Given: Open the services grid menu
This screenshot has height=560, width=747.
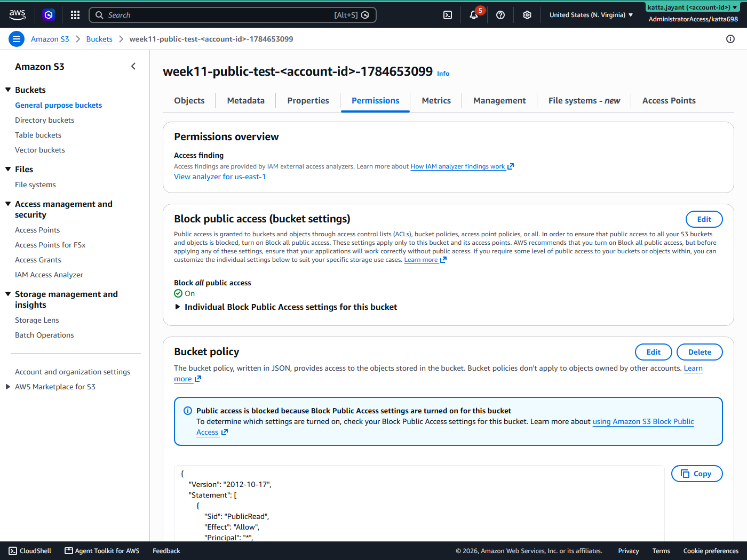Looking at the screenshot, I should pos(75,15).
